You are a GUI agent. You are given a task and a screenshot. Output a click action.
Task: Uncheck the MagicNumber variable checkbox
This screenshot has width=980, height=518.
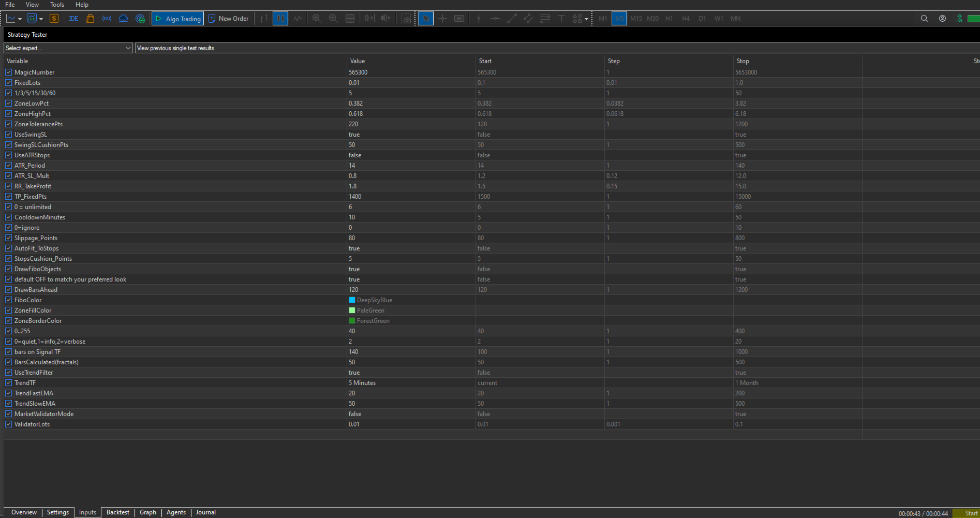tap(8, 72)
